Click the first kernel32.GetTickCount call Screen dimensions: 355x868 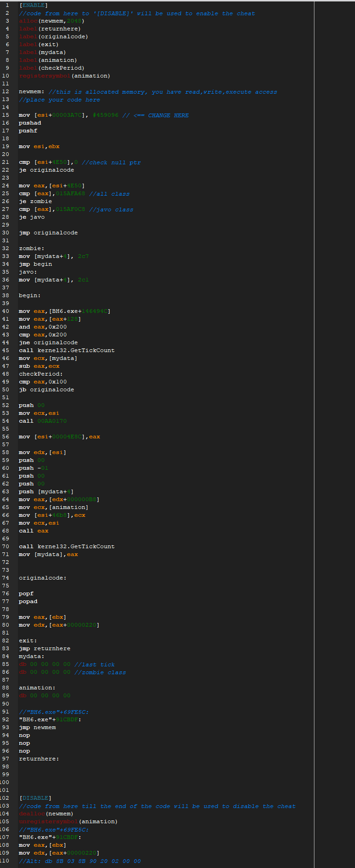66,351
